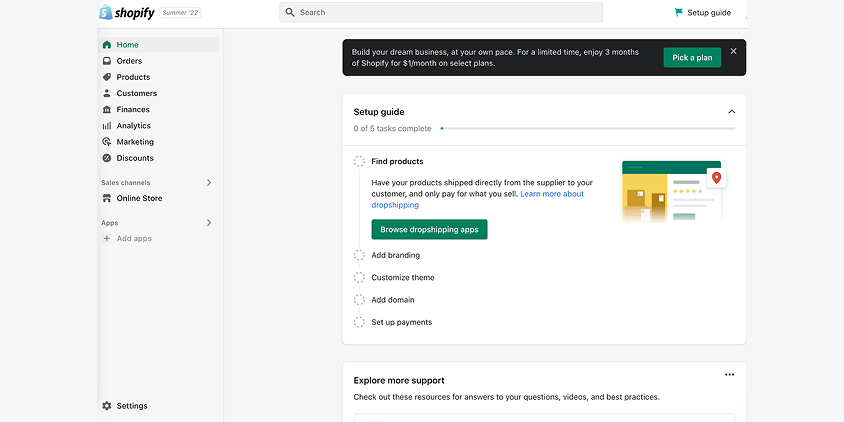Click the Discounts percent icon
This screenshot has width=844, height=422.
107,158
